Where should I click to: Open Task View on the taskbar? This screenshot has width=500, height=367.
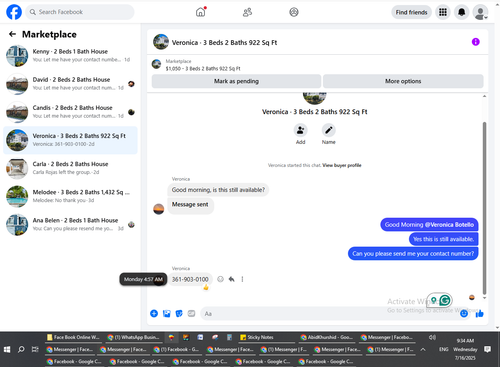click(x=35, y=349)
